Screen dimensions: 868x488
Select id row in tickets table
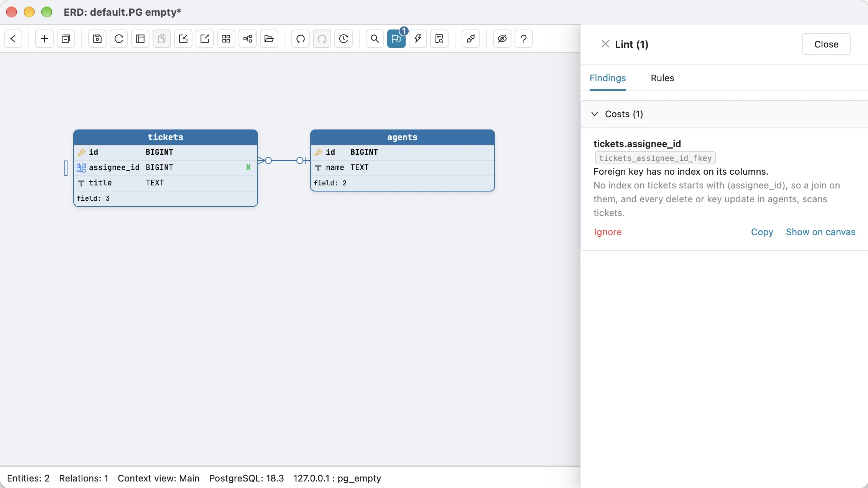click(x=166, y=152)
